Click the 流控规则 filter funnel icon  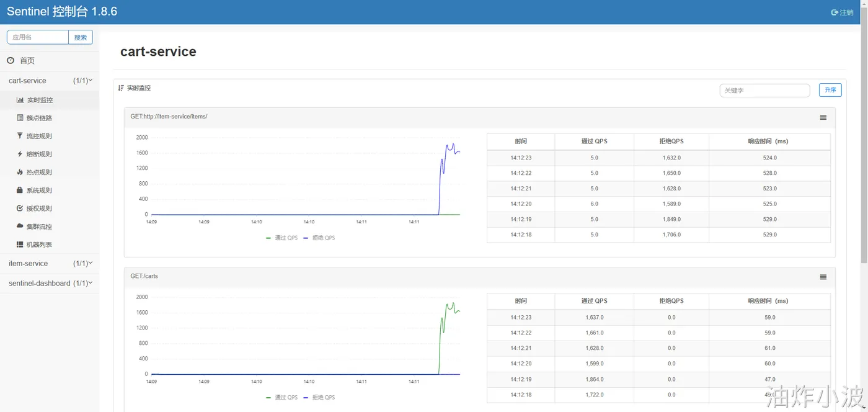click(x=20, y=136)
